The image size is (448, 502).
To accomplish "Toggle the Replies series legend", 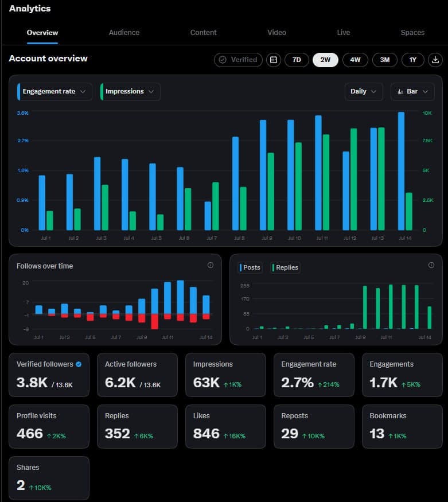I will coord(286,268).
